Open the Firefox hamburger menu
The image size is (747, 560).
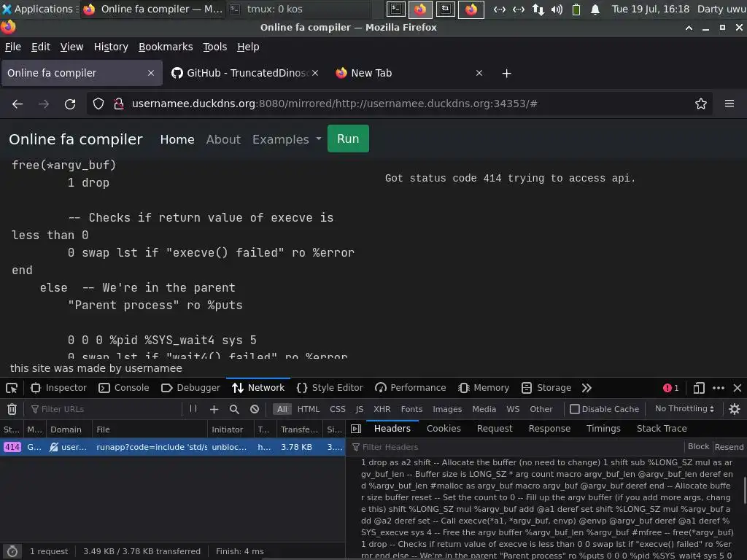729,104
